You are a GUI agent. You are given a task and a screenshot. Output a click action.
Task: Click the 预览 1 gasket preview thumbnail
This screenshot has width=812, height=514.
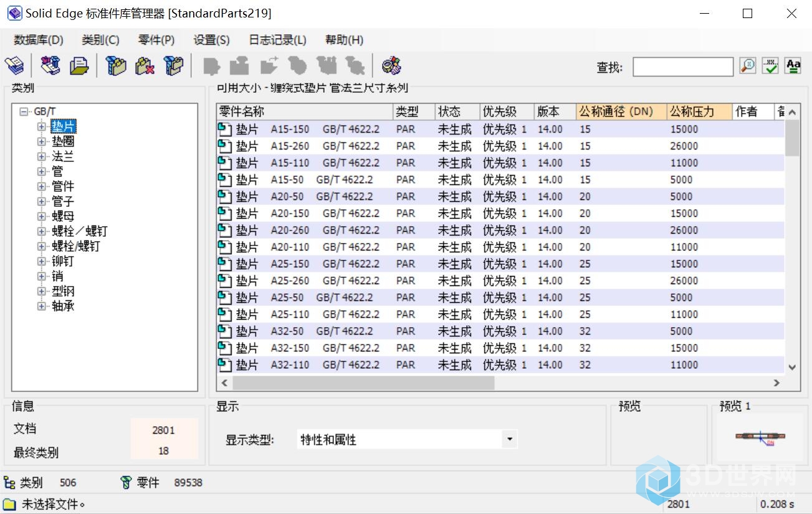pos(760,439)
